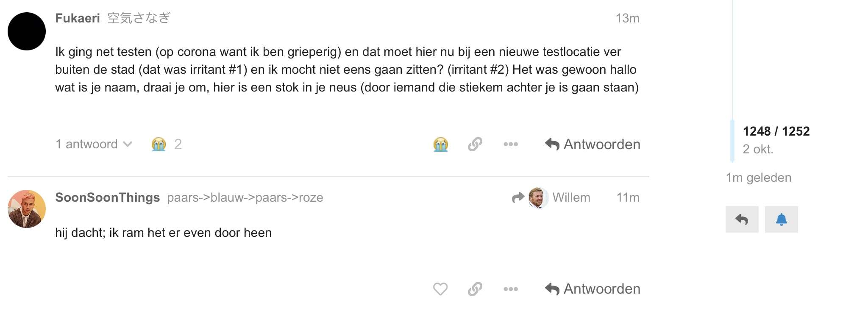
Task: Open the more actions dots on SoonSoonThings' post
Action: click(511, 289)
